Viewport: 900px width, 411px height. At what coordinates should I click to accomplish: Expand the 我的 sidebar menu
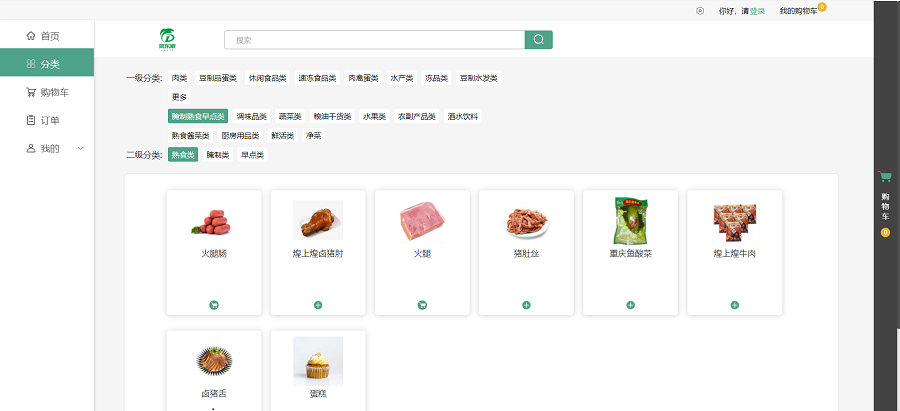(47, 148)
